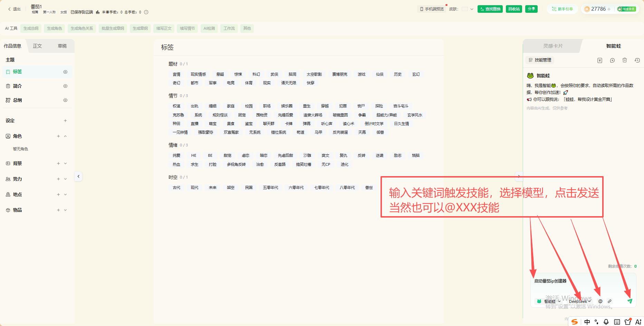Expand the 势力 section chevron

pyautogui.click(x=65, y=179)
